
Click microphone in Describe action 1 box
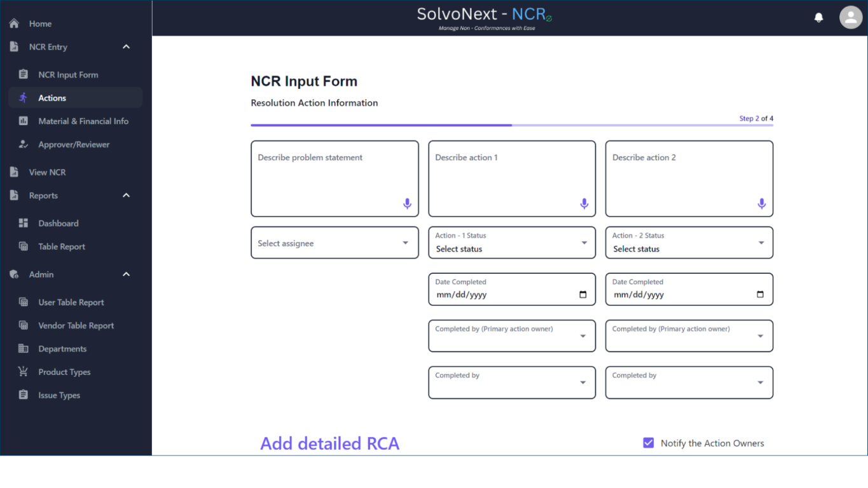tap(584, 204)
